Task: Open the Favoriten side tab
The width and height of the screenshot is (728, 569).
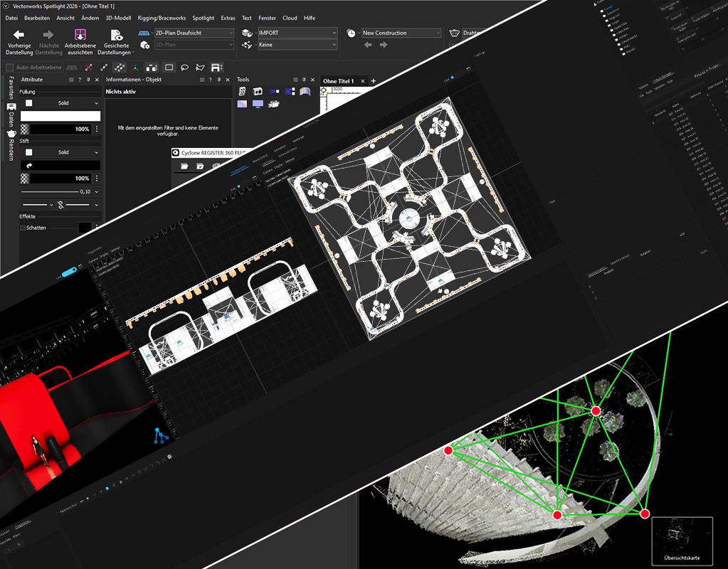Action: [11, 87]
